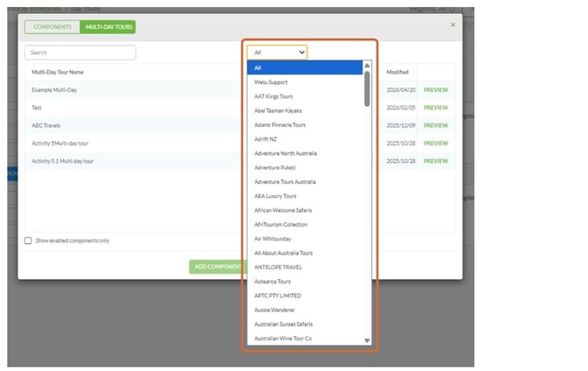The width and height of the screenshot is (588, 371).
Task: Preview the Test tour
Action: (x=436, y=108)
